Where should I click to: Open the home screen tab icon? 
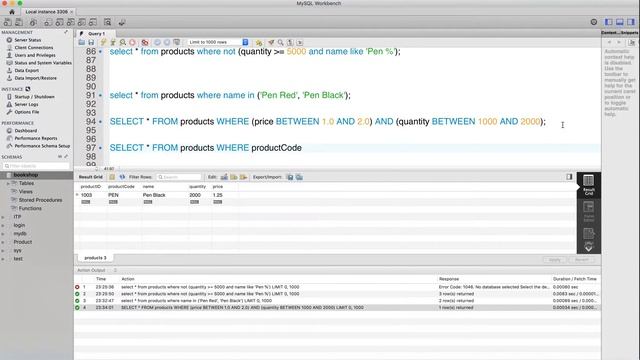(x=11, y=12)
